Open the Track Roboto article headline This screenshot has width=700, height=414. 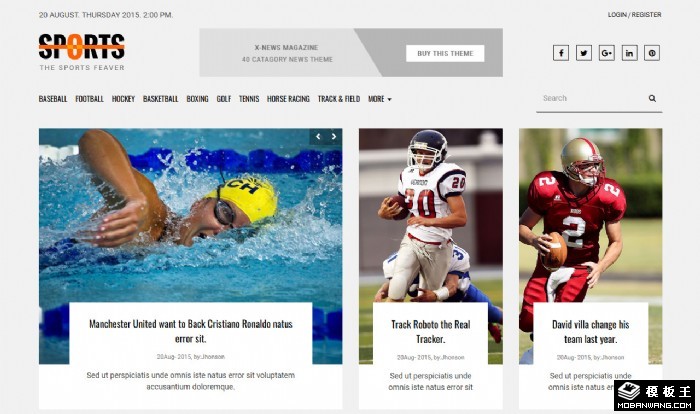[430, 331]
